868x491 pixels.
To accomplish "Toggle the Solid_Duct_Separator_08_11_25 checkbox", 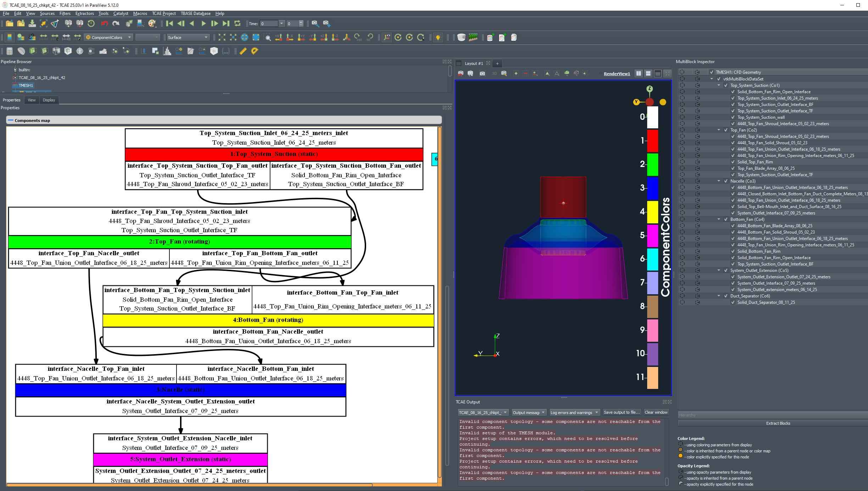I will (x=733, y=302).
